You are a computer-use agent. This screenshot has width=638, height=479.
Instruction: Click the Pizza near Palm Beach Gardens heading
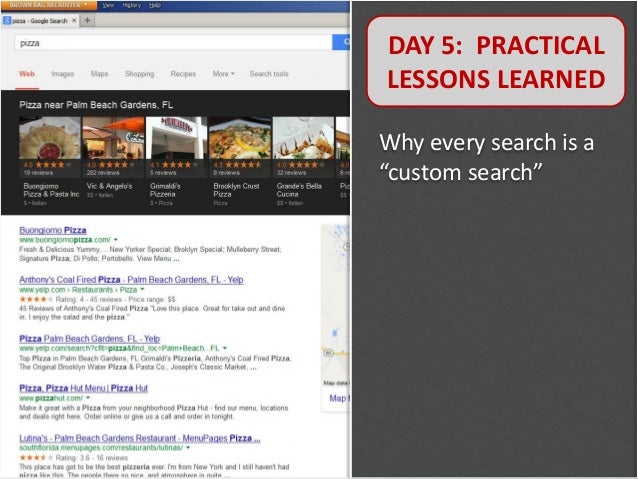click(x=96, y=105)
